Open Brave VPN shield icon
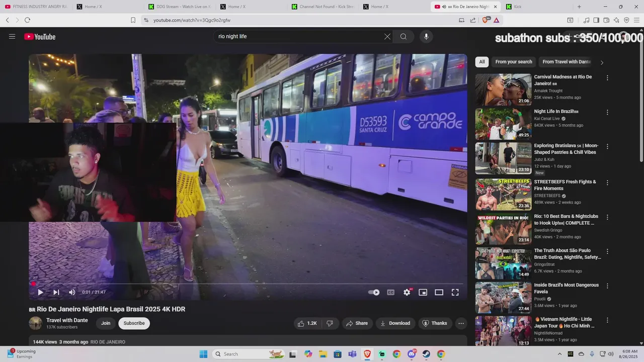The image size is (644, 362). [x=626, y=20]
